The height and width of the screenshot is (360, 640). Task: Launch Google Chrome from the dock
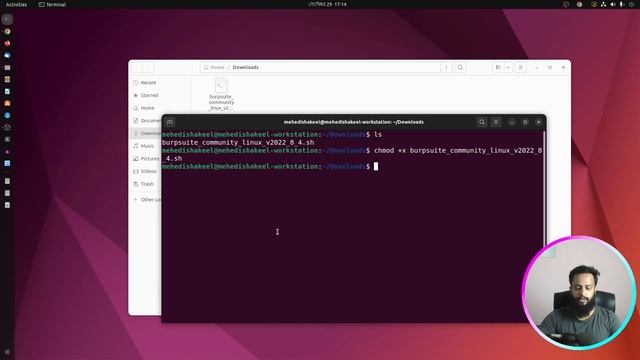point(7,31)
